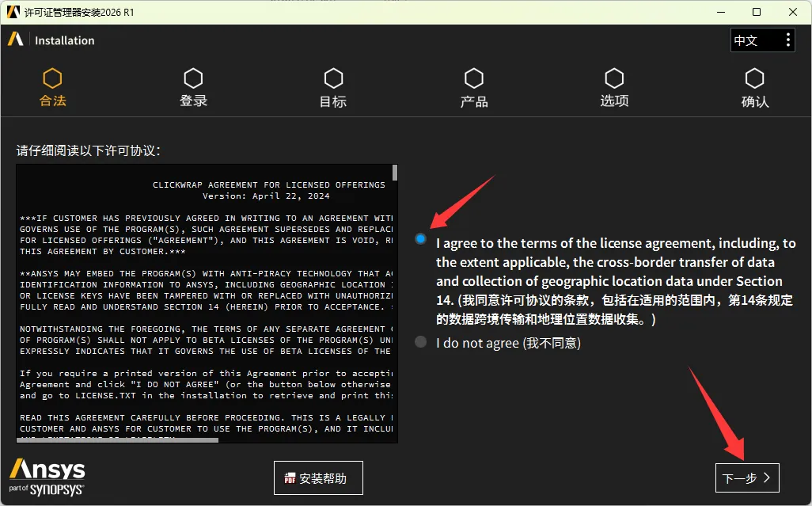This screenshot has width=812, height=506.
Task: Select the I agree radio button
Action: 420,239
